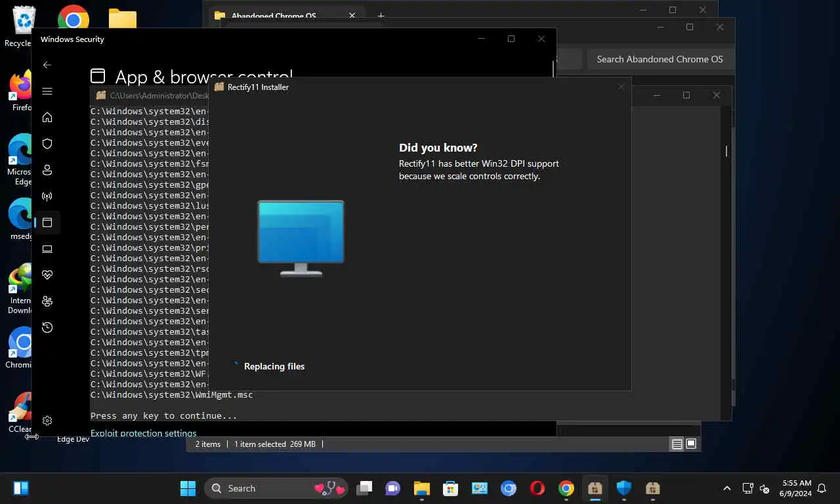
Task: Click the Edge Dev desktop label
Action: pos(73,439)
